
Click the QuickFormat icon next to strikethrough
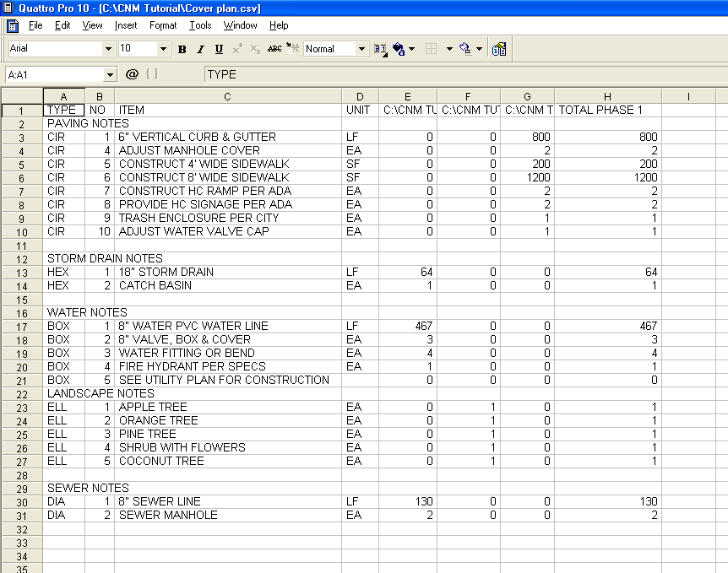pos(292,49)
